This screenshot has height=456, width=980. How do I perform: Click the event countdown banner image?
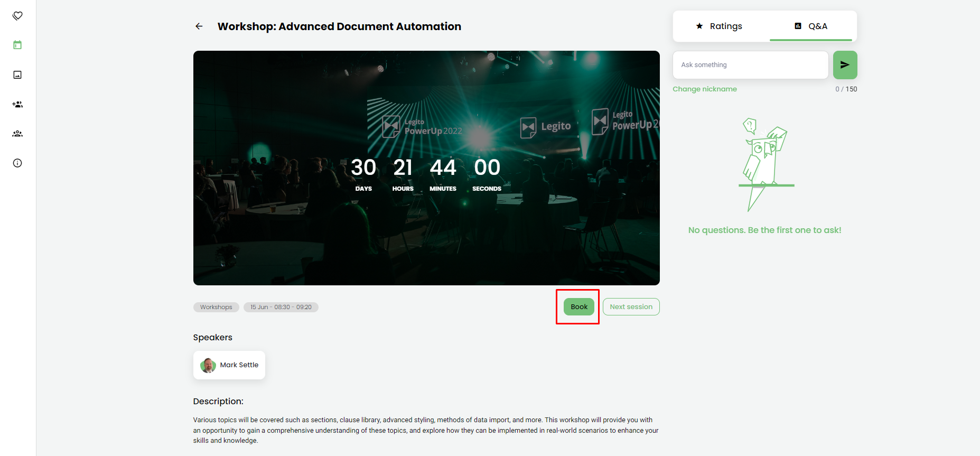[426, 168]
